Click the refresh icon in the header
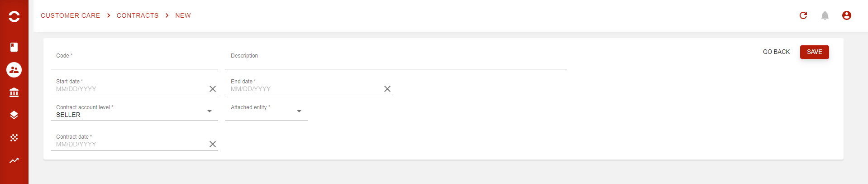Screen dimensions: 868x184 803,15
